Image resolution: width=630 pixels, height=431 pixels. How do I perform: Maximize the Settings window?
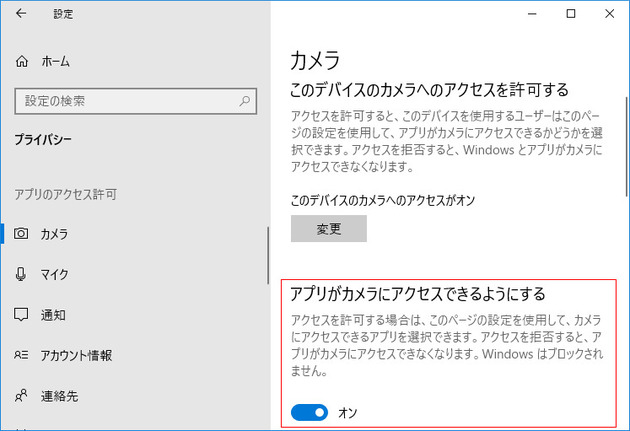tap(570, 14)
